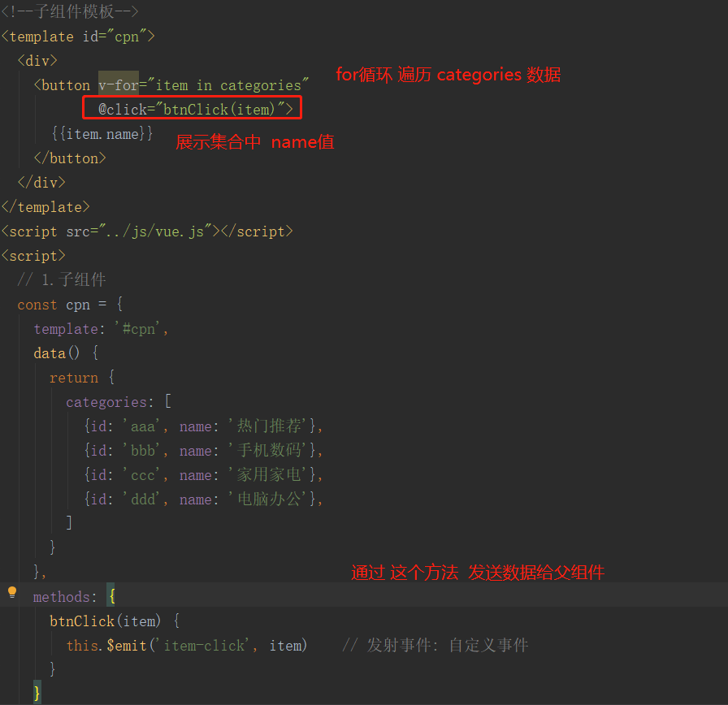Click the comment '// 发射事件: 自定义事件'
This screenshot has height=705, width=728.
[435, 645]
